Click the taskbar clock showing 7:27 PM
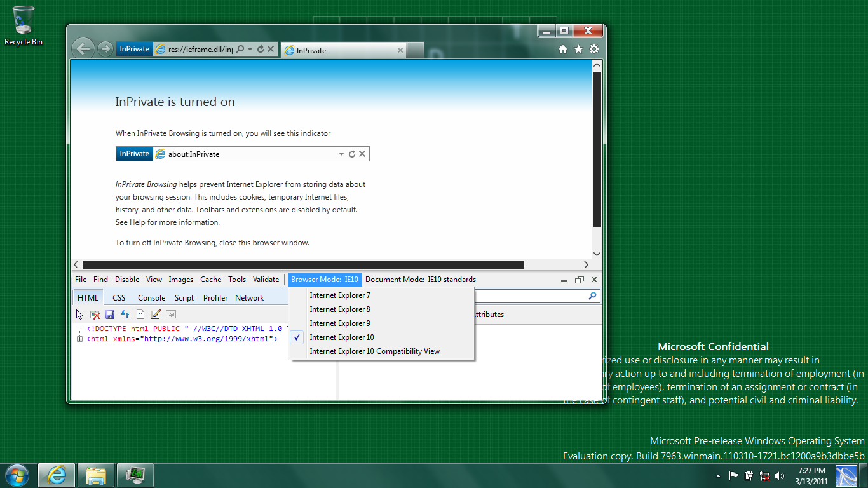The image size is (868, 488). 811,475
